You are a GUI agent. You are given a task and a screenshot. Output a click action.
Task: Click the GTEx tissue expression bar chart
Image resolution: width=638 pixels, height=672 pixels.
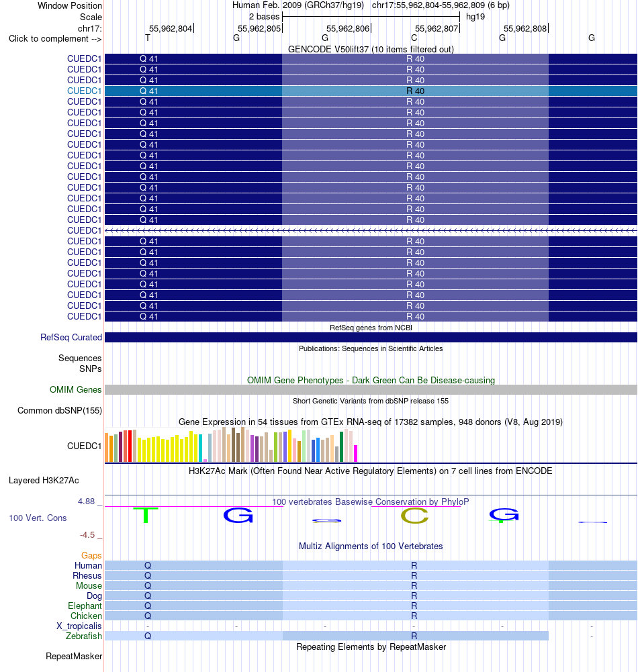click(231, 445)
